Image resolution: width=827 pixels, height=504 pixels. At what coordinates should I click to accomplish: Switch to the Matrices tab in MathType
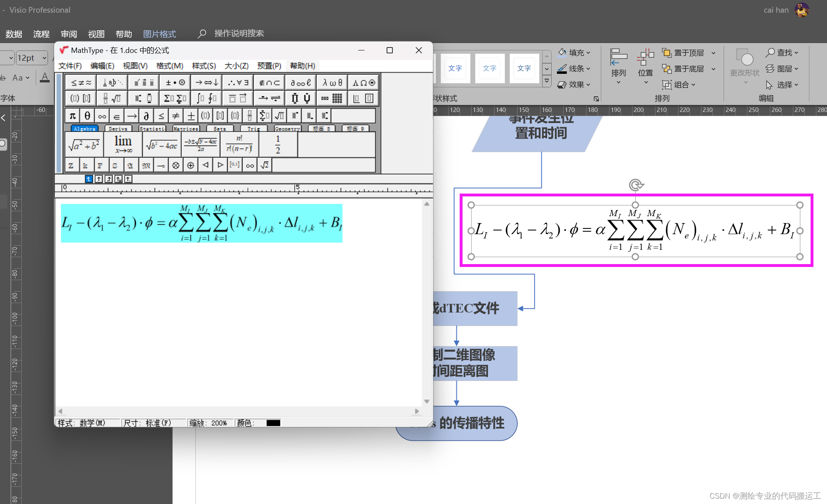[186, 128]
